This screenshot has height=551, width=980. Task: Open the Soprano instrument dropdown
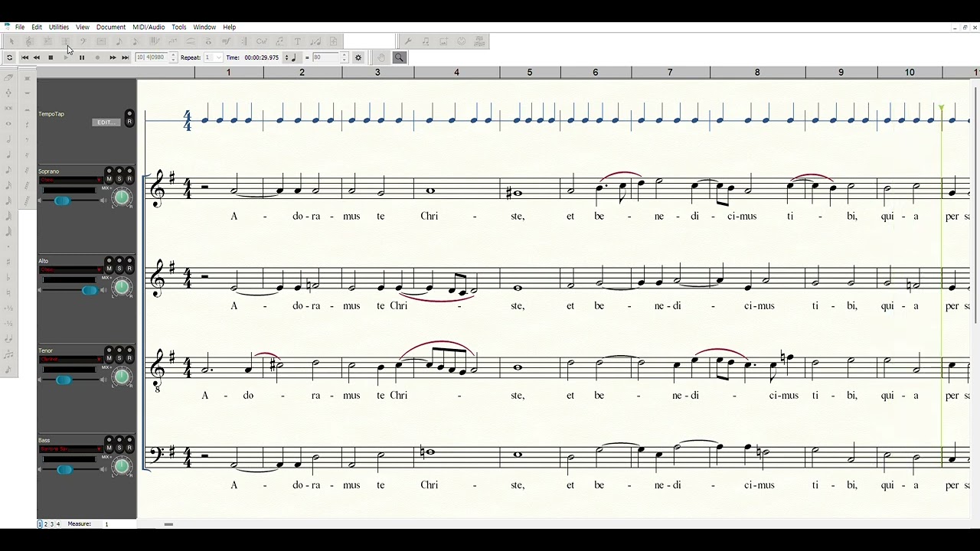(x=71, y=180)
